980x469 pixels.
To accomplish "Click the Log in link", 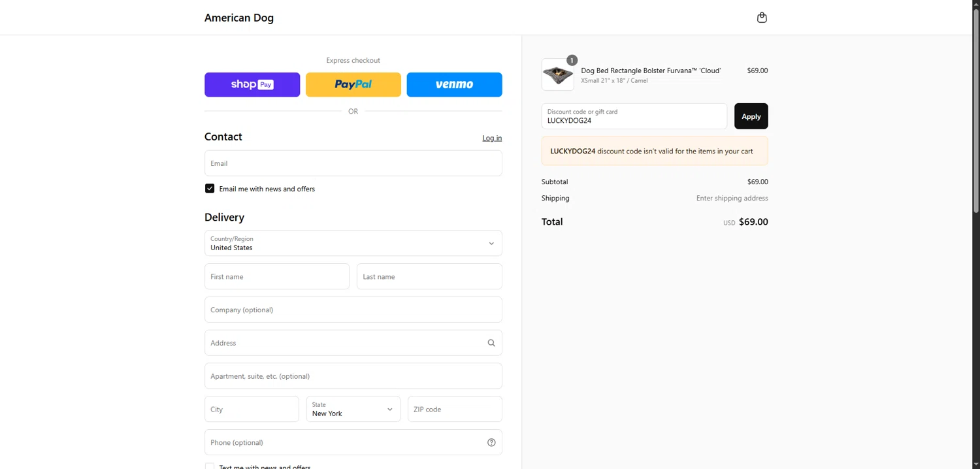I will (492, 138).
